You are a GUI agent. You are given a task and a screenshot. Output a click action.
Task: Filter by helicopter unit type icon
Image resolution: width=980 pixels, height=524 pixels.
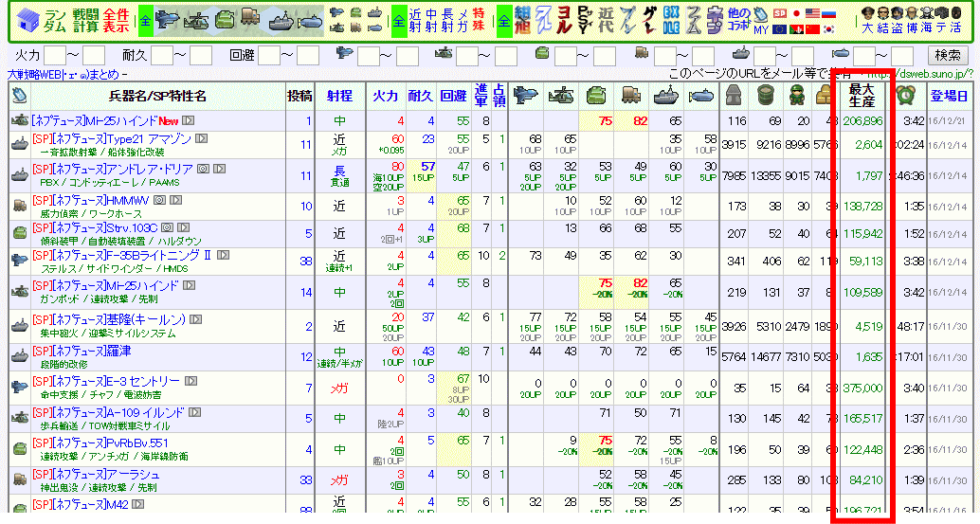pyautogui.click(x=196, y=21)
